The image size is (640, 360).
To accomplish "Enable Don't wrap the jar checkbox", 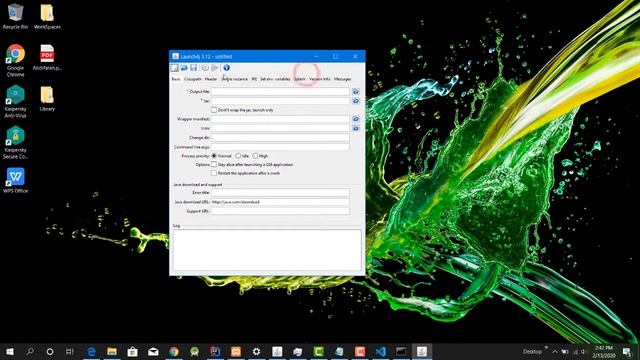I will 214,110.
